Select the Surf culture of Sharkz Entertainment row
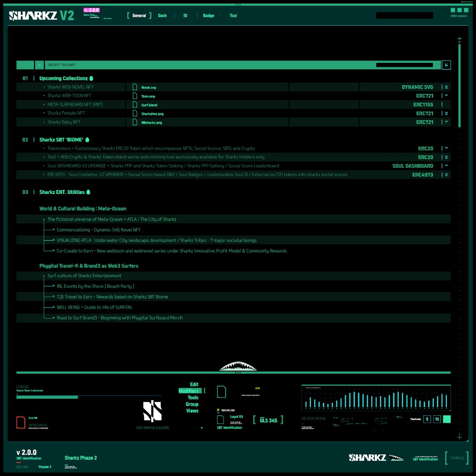Image resolution: width=476 pixels, height=476 pixels. 233,276
